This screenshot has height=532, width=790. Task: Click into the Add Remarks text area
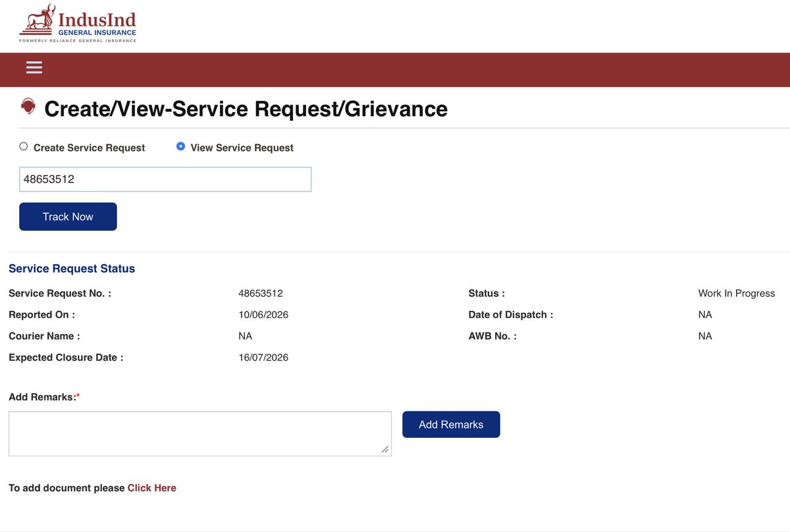point(200,434)
